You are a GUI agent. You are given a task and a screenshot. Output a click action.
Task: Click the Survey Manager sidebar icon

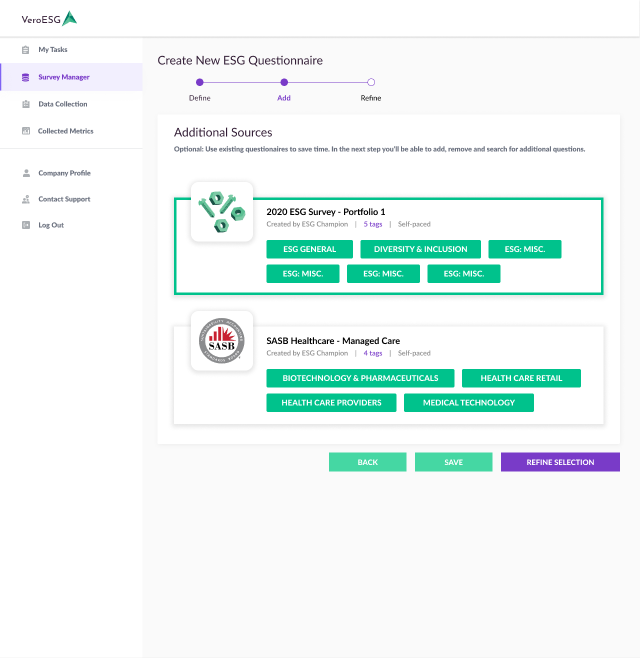[26, 77]
